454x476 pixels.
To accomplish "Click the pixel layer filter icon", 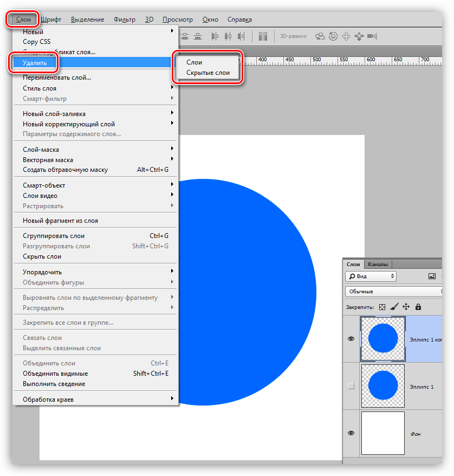I will coord(432,276).
